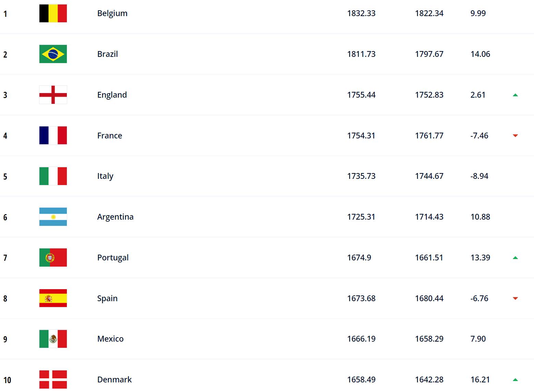Click the Italy flag icon

pos(53,176)
